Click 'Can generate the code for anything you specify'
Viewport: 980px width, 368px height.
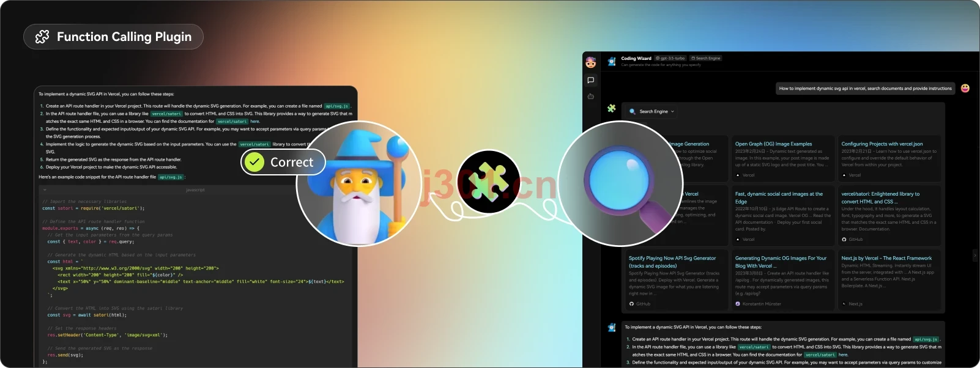pyautogui.click(x=661, y=65)
